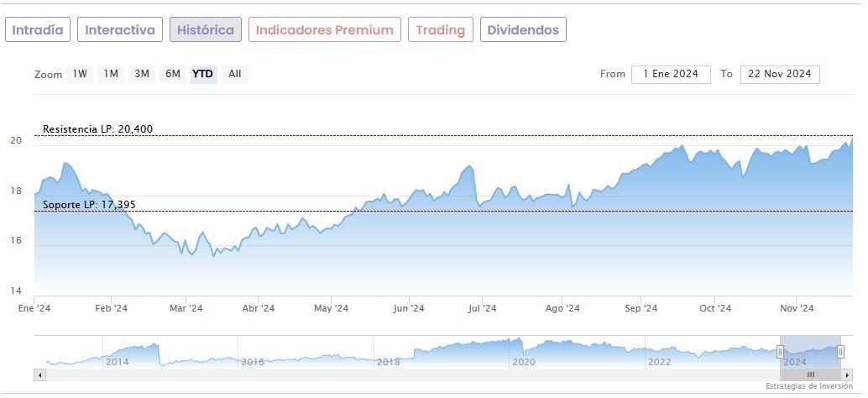Screen dimensions: 868x398
Task: Select the Histórica tab
Action: [x=206, y=30]
